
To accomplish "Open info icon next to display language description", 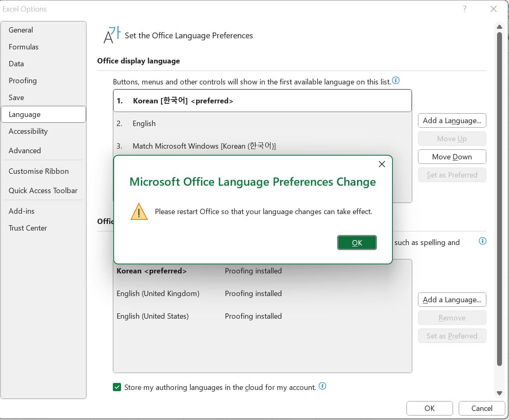I will 396,80.
